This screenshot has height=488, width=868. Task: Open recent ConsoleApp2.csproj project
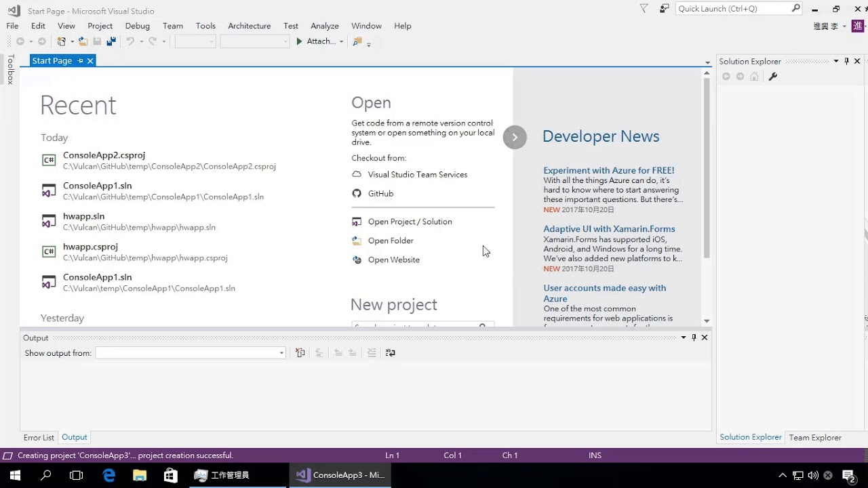coord(158,161)
